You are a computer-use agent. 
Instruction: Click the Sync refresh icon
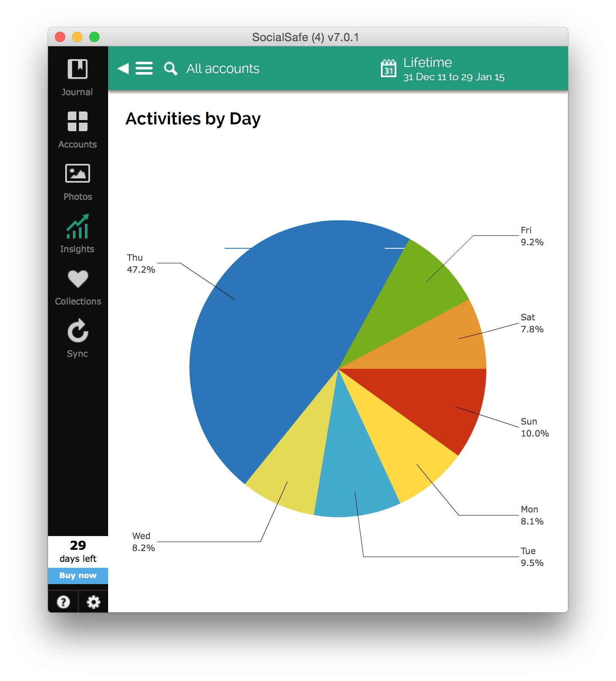78,331
